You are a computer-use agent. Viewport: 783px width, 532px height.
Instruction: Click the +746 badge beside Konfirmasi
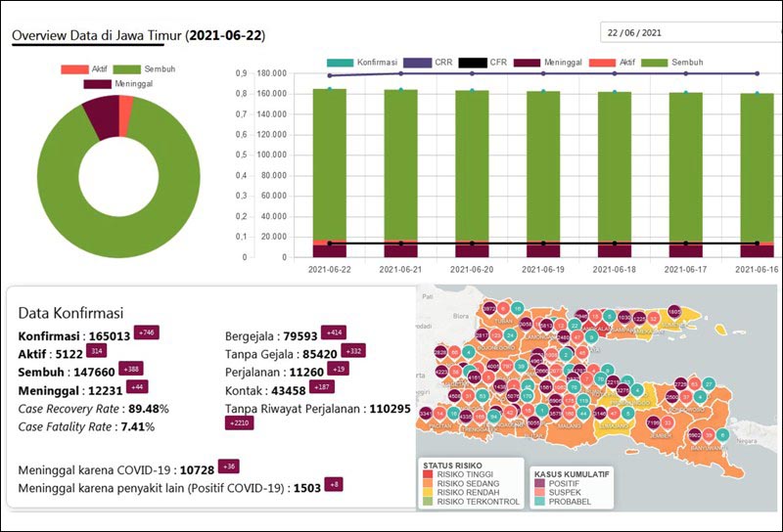point(146,332)
